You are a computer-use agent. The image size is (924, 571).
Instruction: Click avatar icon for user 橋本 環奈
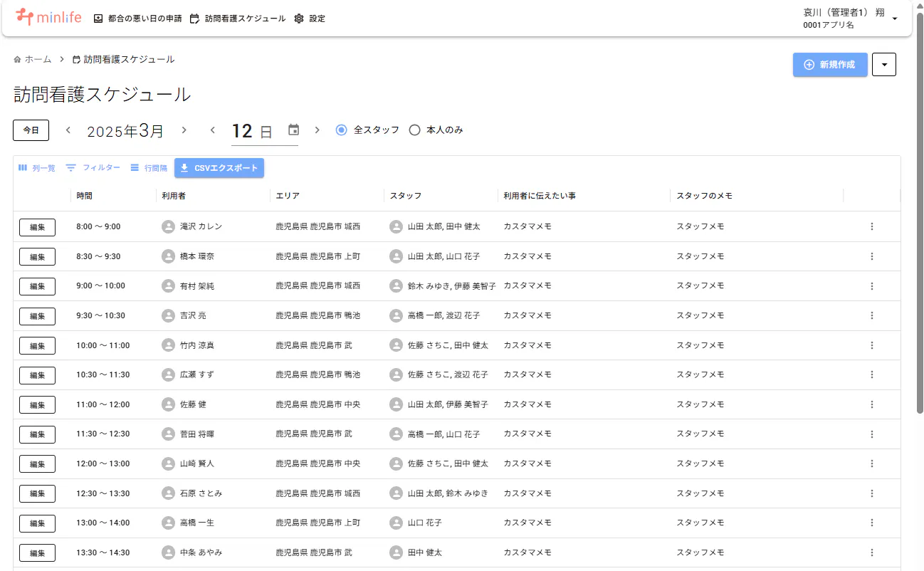[x=168, y=256]
